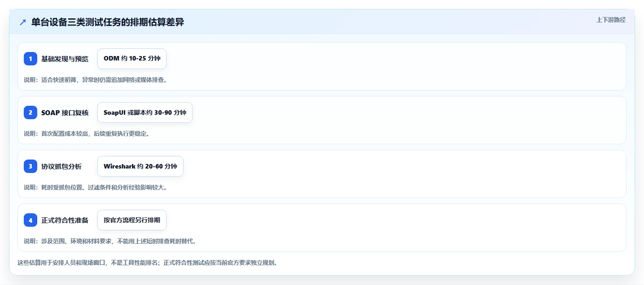
Task: Select the SoapUI 或脚本约 30-90 分钟 chip
Action: click(x=145, y=112)
